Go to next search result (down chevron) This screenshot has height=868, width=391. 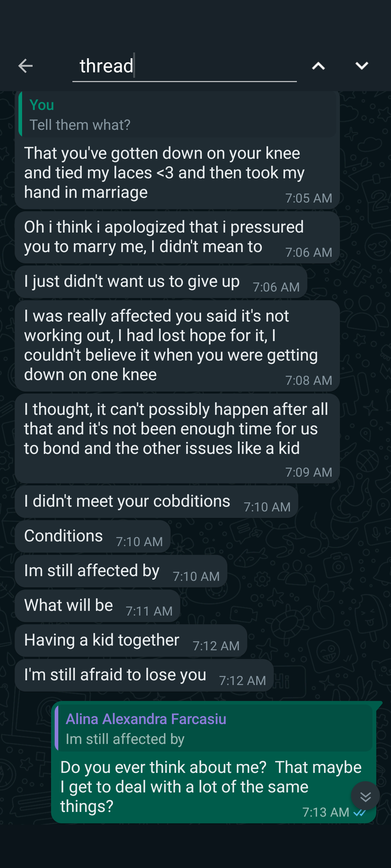pos(362,66)
